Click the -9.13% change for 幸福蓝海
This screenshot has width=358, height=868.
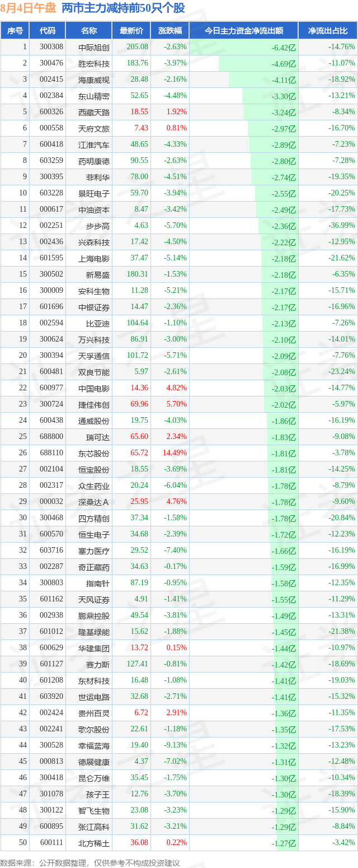point(176,745)
